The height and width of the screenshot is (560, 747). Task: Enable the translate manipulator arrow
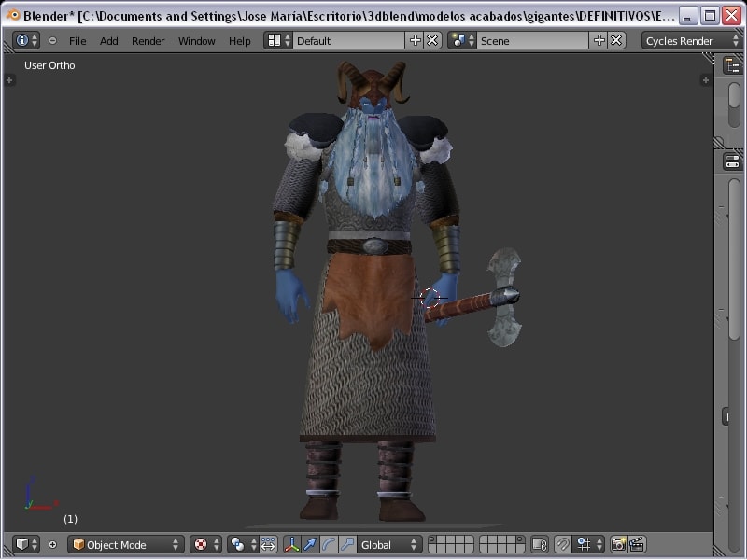[x=310, y=544]
